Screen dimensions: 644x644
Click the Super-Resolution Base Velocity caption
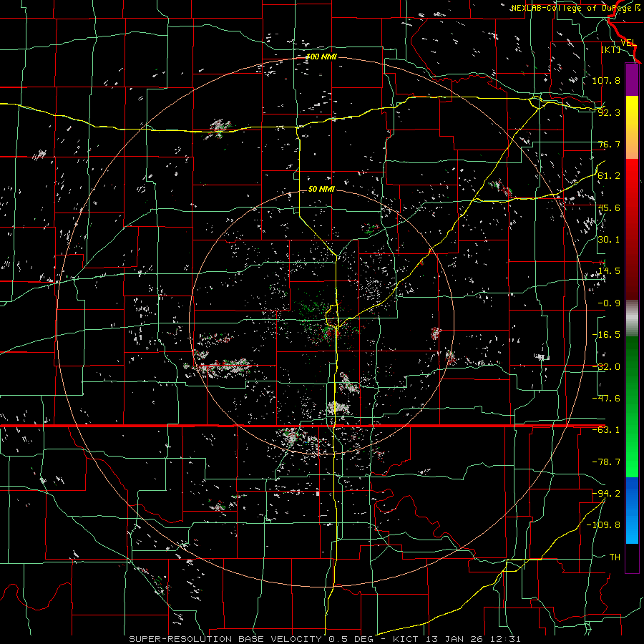pyautogui.click(x=324, y=639)
